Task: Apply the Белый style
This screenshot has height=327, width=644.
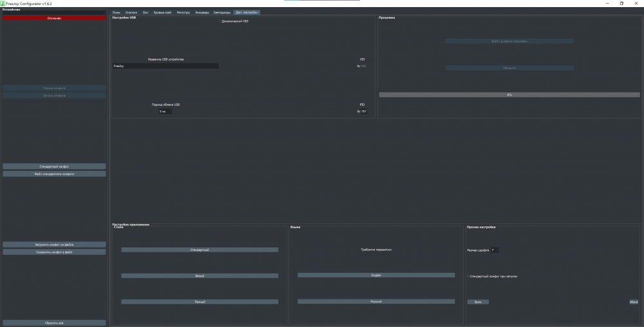Action: point(200,276)
